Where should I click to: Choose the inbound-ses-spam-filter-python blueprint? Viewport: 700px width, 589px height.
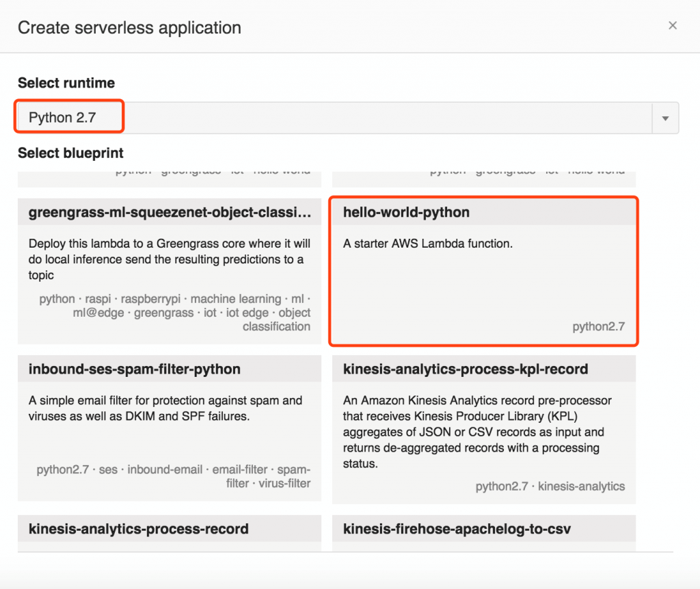click(170, 428)
